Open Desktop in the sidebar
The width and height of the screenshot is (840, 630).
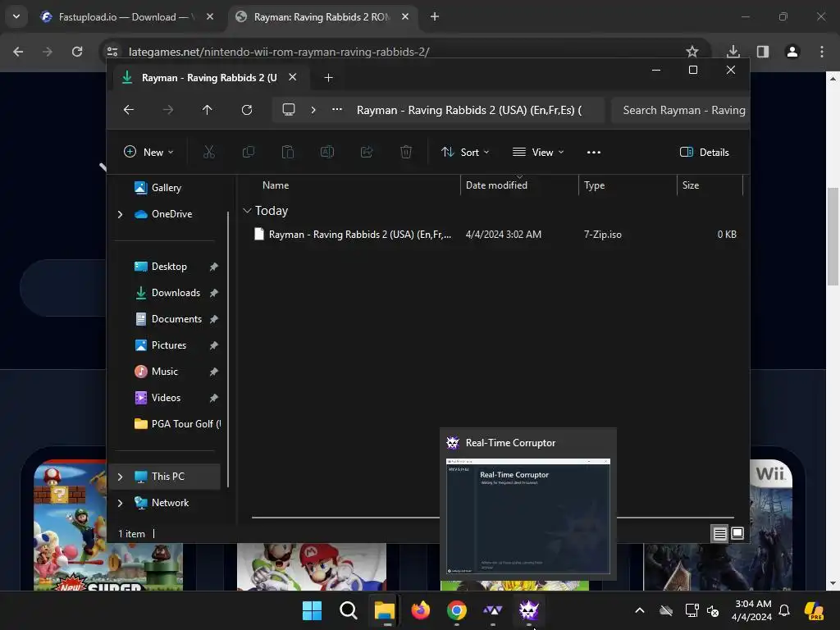coord(169,267)
